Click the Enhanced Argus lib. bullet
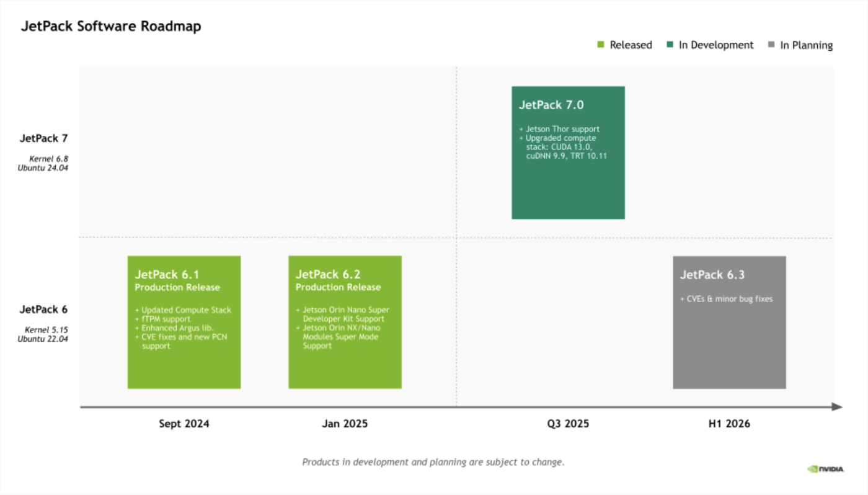This screenshot has width=868, height=495. coord(175,328)
